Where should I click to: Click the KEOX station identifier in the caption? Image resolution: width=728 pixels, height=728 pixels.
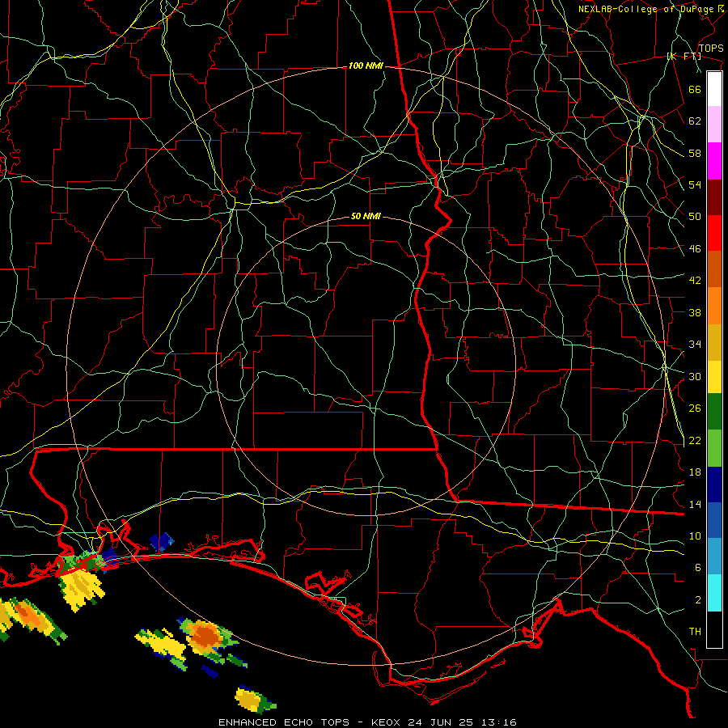pos(387,722)
